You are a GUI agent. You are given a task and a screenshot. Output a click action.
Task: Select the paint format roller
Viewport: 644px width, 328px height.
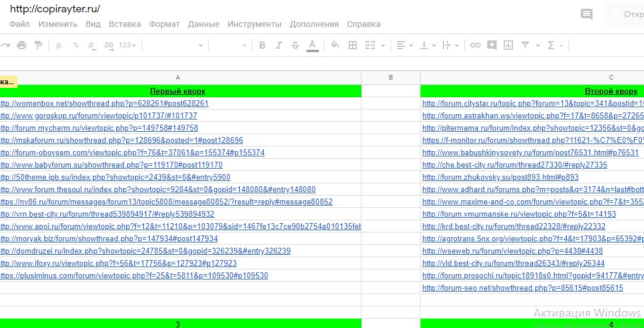pyautogui.click(x=38, y=45)
